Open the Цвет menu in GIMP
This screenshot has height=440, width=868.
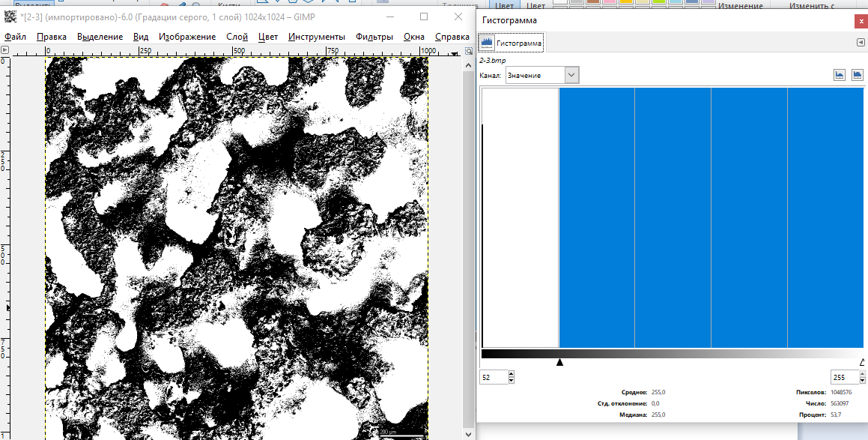coord(267,37)
